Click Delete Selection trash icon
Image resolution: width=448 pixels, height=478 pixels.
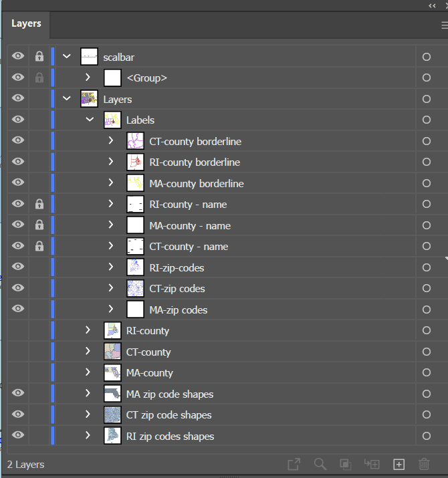coord(424,464)
